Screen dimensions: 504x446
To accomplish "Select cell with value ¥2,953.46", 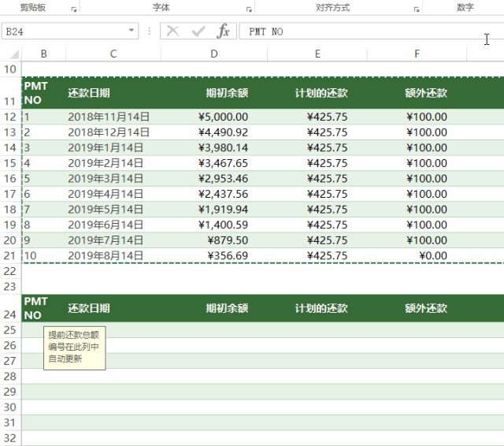I will click(214, 178).
